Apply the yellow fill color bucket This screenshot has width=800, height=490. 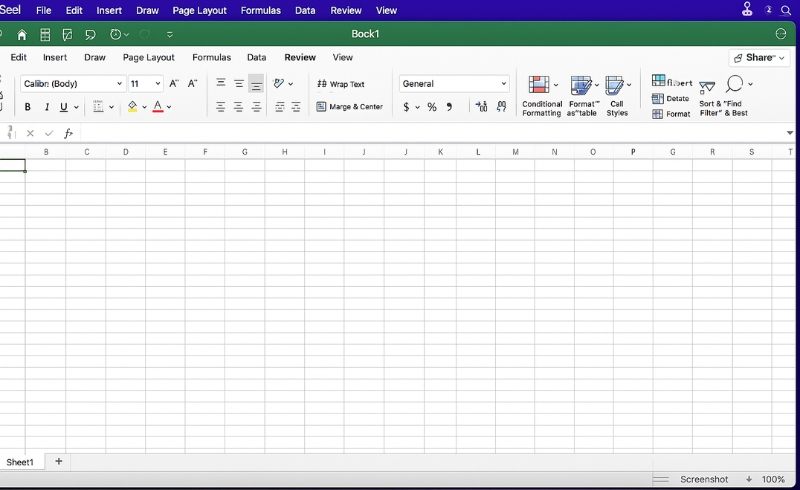tap(132, 106)
